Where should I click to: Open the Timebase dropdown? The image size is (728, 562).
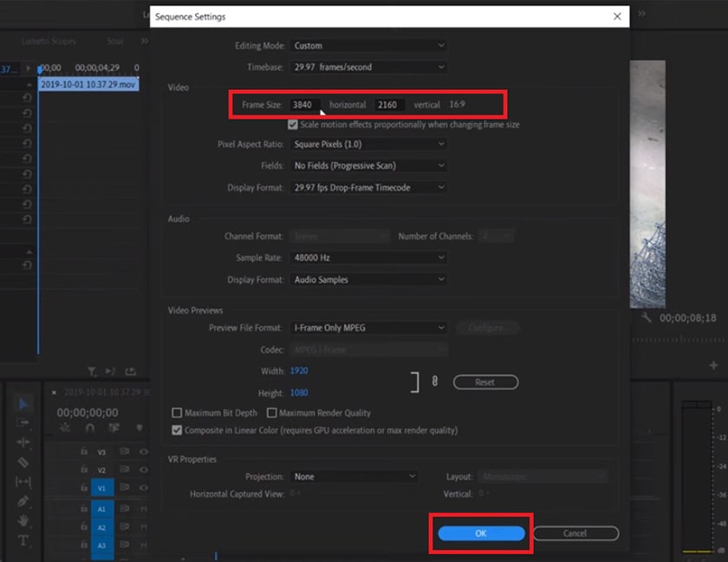point(369,67)
